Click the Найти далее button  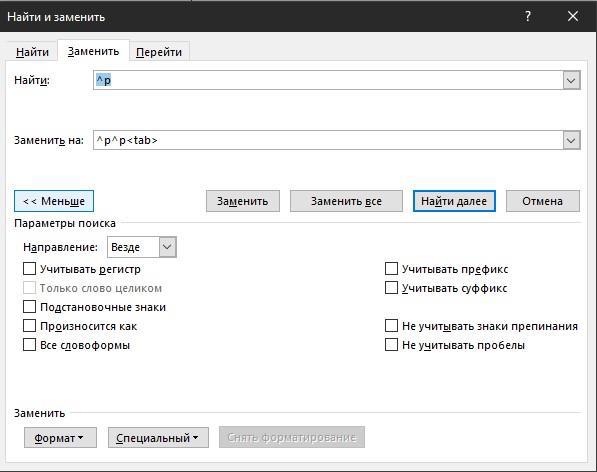pyautogui.click(x=454, y=201)
